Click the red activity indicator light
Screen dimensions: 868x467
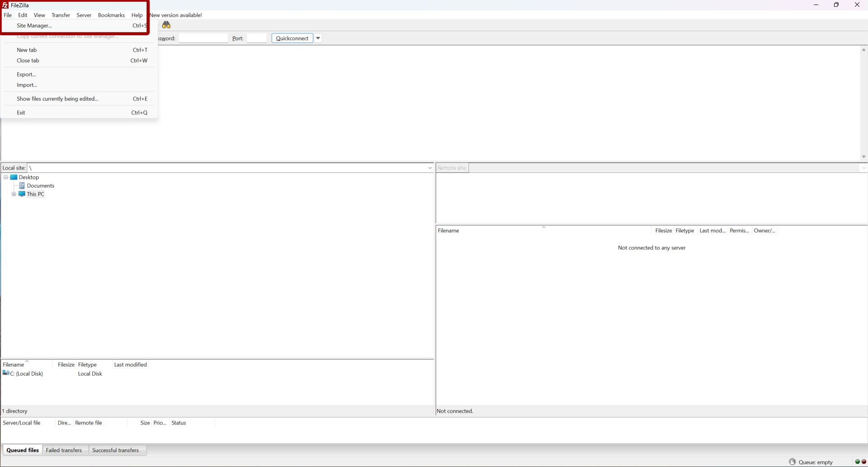[x=864, y=462]
